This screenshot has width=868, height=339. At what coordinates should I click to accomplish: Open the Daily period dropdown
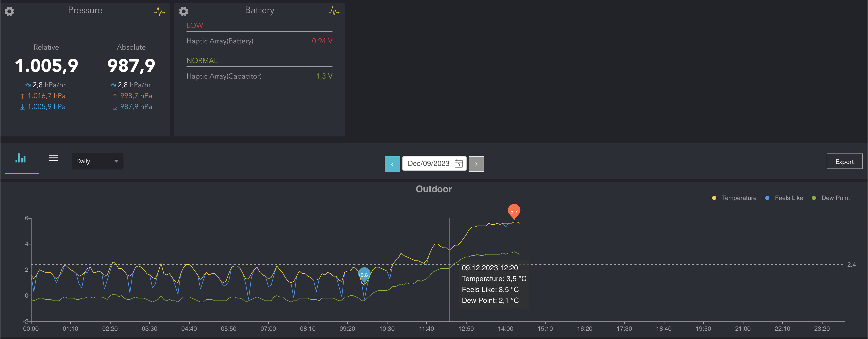pyautogui.click(x=97, y=161)
